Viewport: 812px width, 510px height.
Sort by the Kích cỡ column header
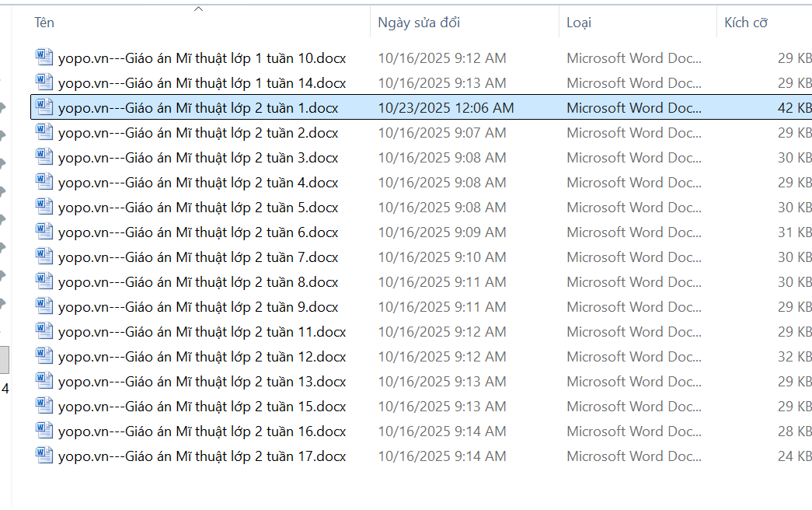pyautogui.click(x=746, y=23)
